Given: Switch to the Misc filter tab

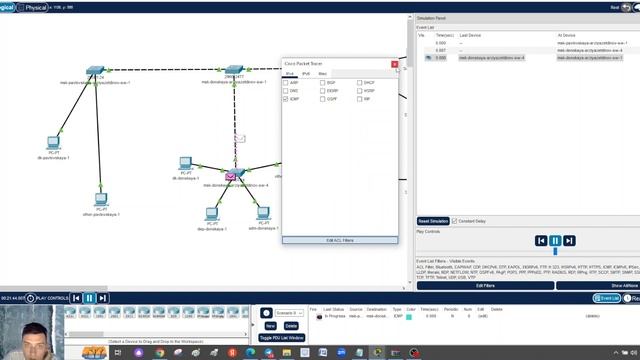Looking at the screenshot, I should coord(322,73).
